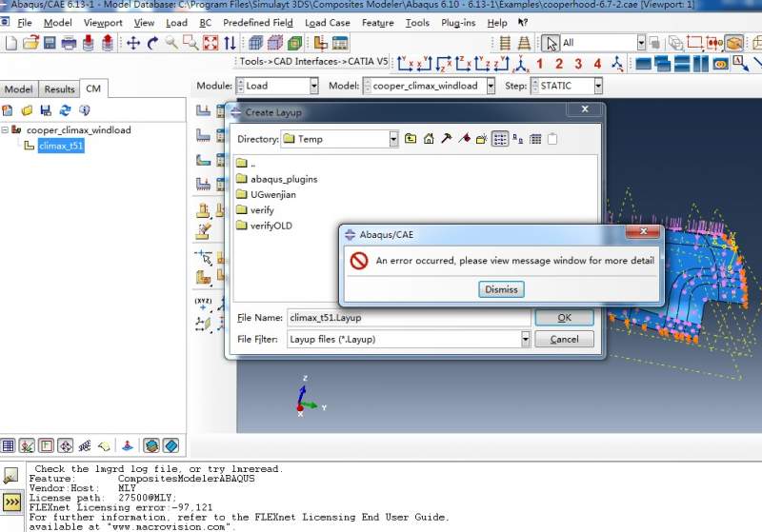Enable wireframe render style

255,43
